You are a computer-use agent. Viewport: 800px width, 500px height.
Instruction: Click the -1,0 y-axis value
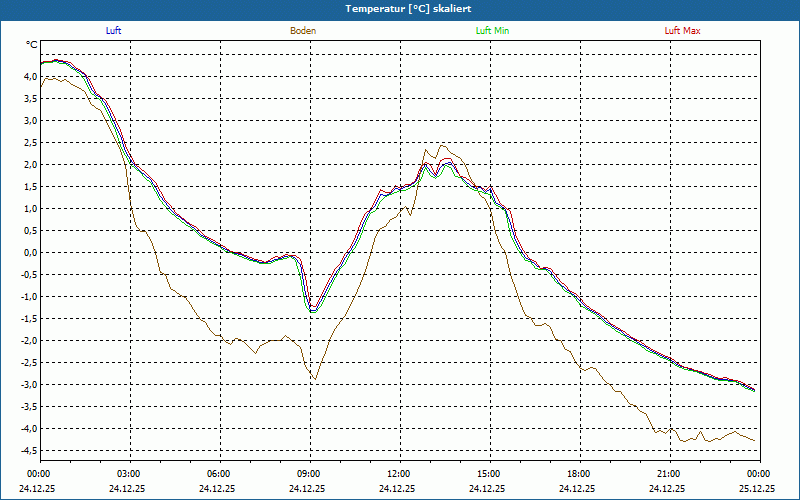click(x=28, y=296)
